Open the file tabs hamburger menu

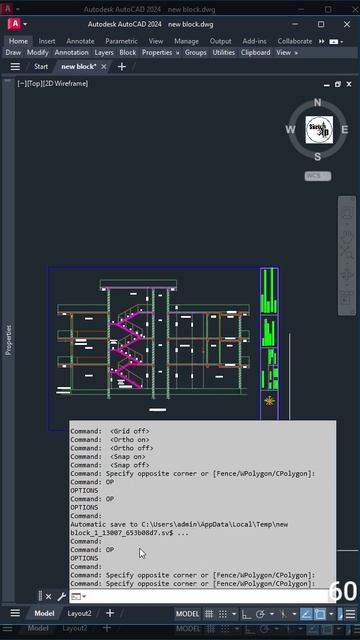click(15, 67)
